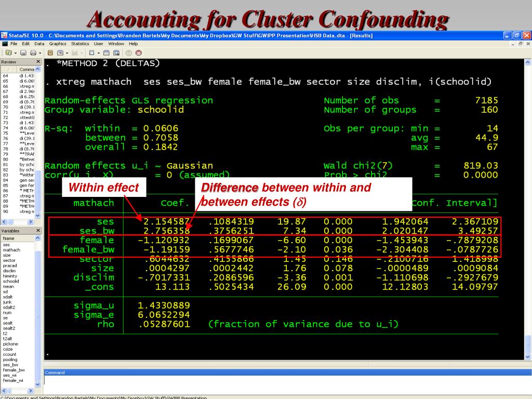Click the Results window's scroll-up arrow
532x399 pixels.
tap(528, 62)
